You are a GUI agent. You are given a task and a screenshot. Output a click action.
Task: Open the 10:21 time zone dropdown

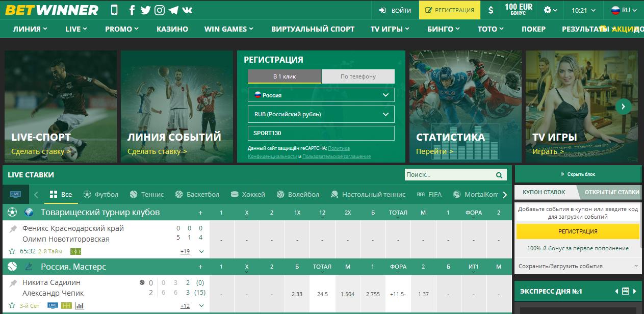(583, 10)
